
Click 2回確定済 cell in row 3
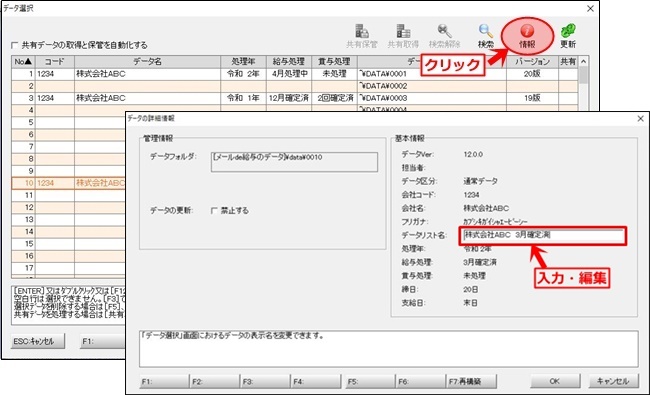[334, 98]
